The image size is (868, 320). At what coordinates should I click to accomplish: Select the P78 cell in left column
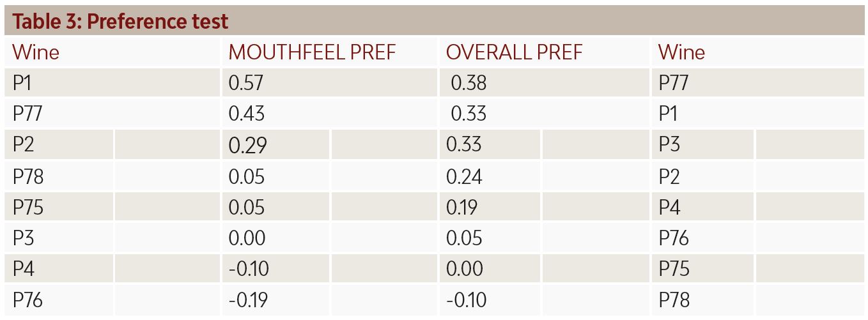pos(28,176)
